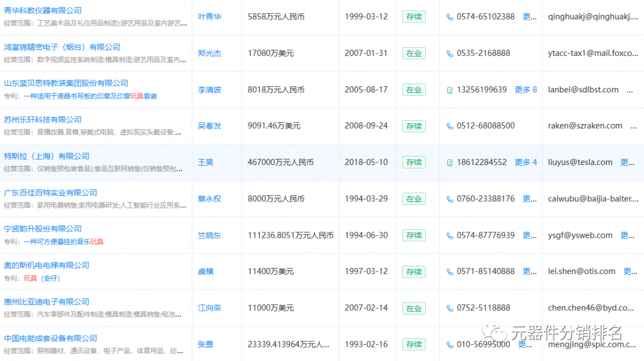Click phone icon beside 0752-5118888

click(450, 309)
